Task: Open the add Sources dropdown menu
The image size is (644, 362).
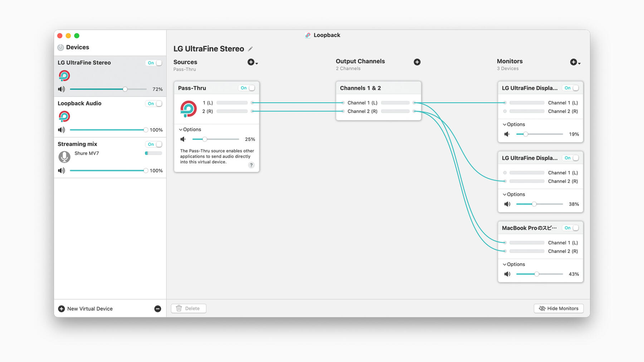Action: click(x=253, y=63)
